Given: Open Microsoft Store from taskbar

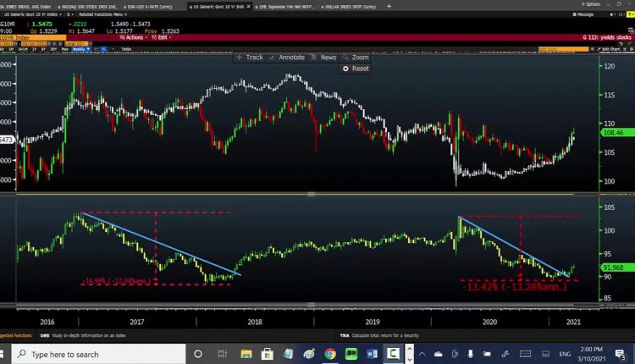Looking at the screenshot, I should (268, 355).
